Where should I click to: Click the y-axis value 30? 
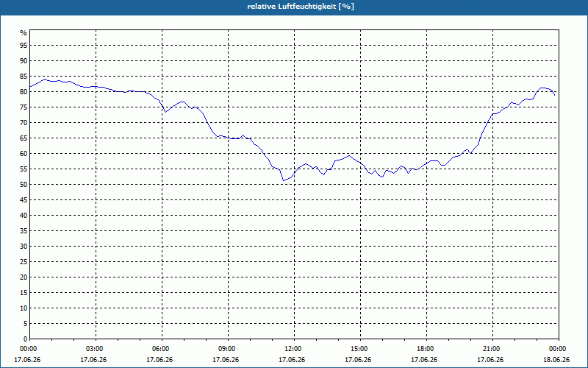pyautogui.click(x=24, y=247)
